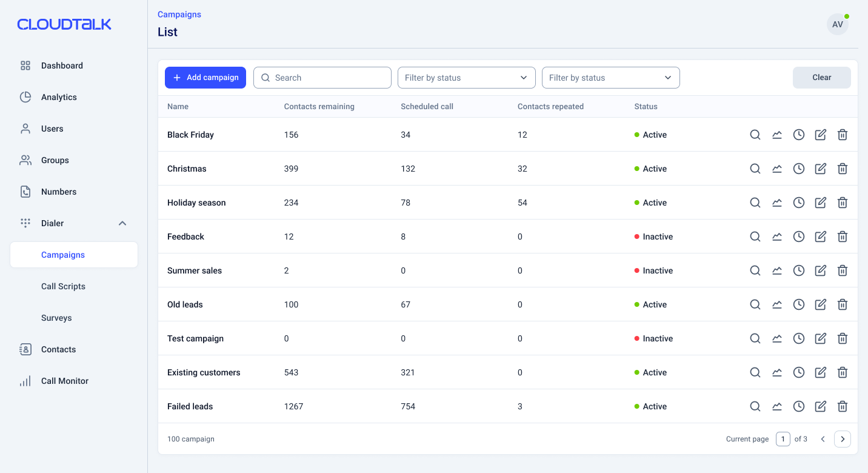Viewport: 868px width, 473px height.
Task: Edit the Failed leads campaign
Action: click(820, 406)
